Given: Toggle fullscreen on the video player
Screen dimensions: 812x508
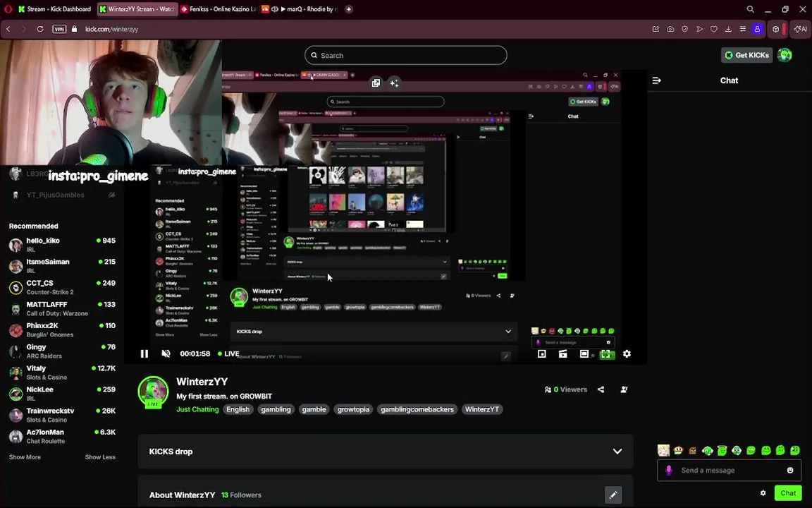Looking at the screenshot, I should click(605, 354).
